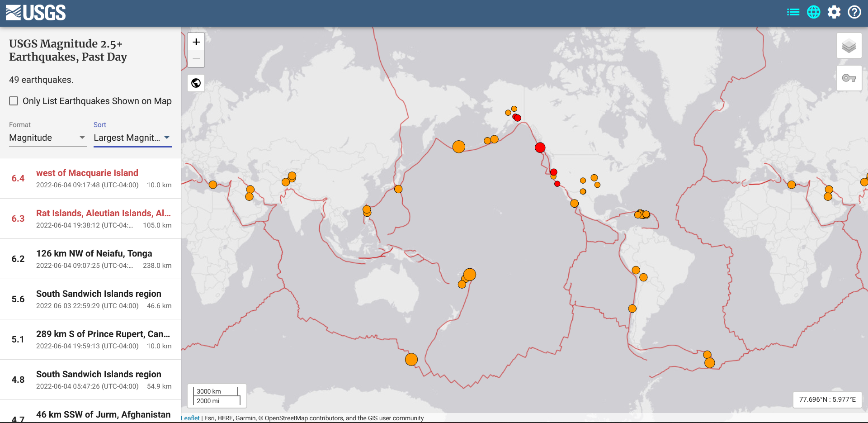Screen dimensions: 868x423
Task: Open the Leaflet attribution link
Action: coord(190,418)
